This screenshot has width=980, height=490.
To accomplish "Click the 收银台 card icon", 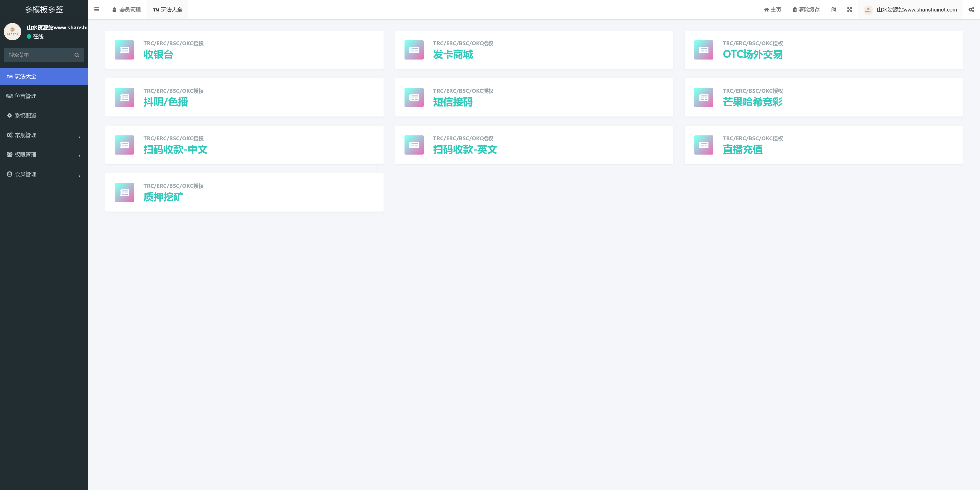I will pos(124,50).
